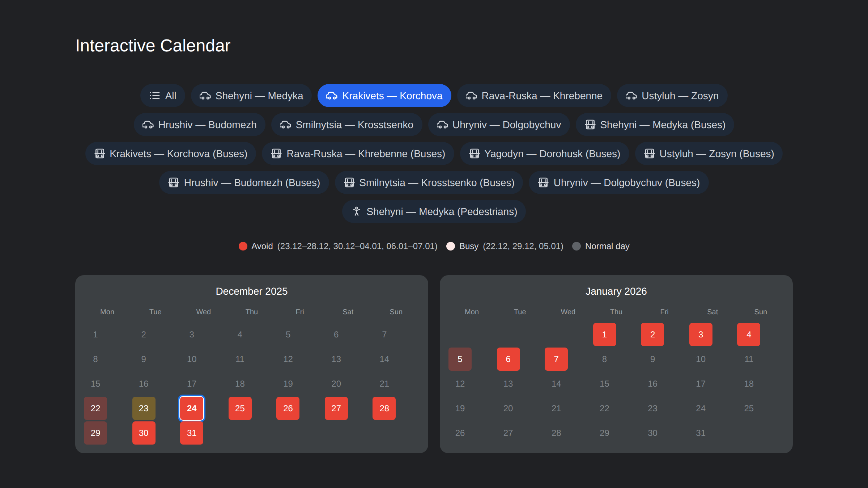
Task: Click the red Avoid legend dot
Action: [243, 246]
